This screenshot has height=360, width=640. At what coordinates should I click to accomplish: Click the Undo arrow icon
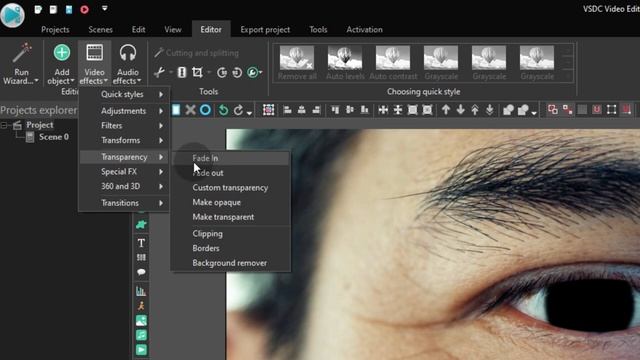[x=223, y=110]
